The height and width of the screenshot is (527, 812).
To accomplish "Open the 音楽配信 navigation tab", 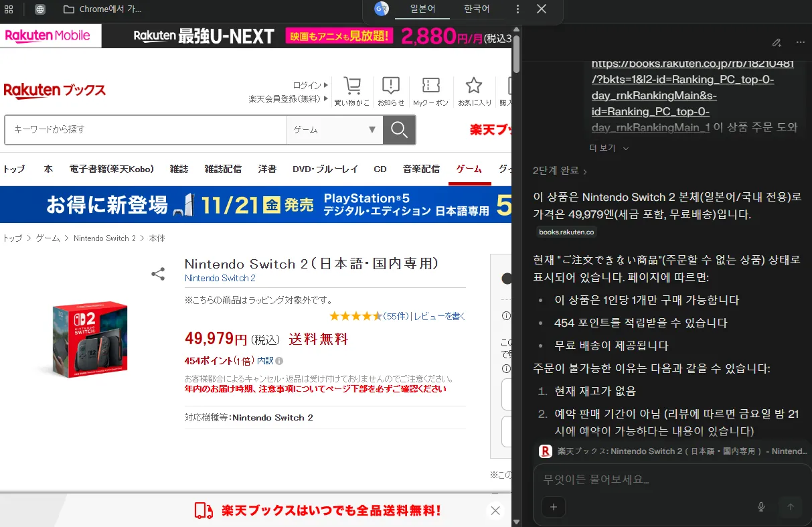I will coord(421,169).
